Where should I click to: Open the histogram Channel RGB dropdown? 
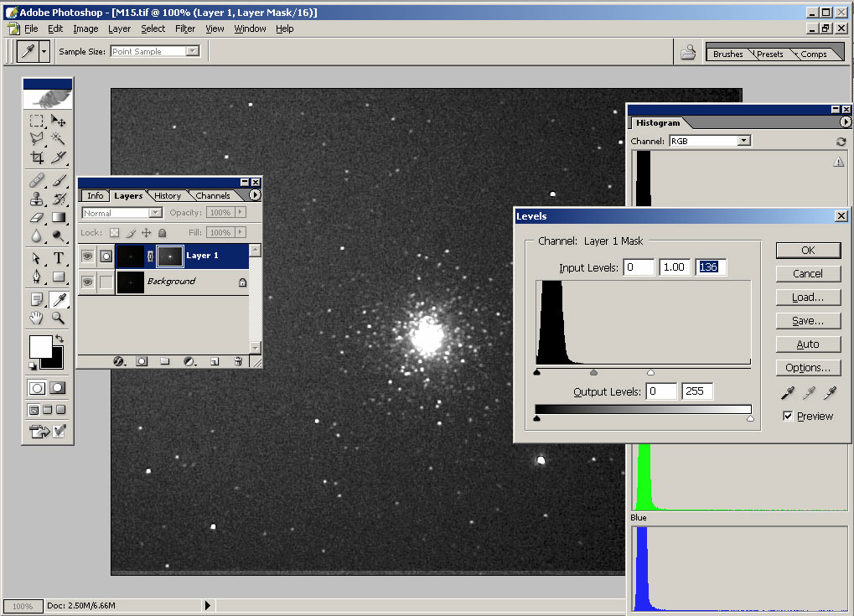click(743, 141)
